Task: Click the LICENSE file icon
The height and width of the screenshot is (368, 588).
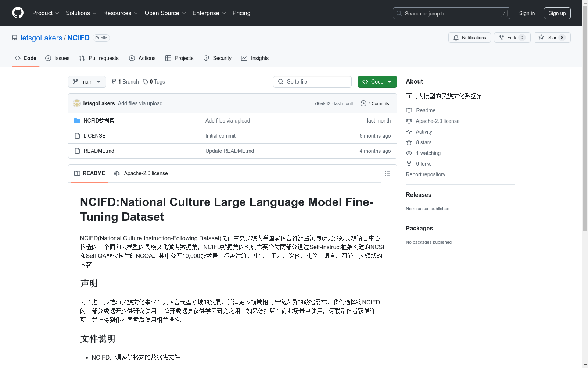Action: tap(77, 136)
